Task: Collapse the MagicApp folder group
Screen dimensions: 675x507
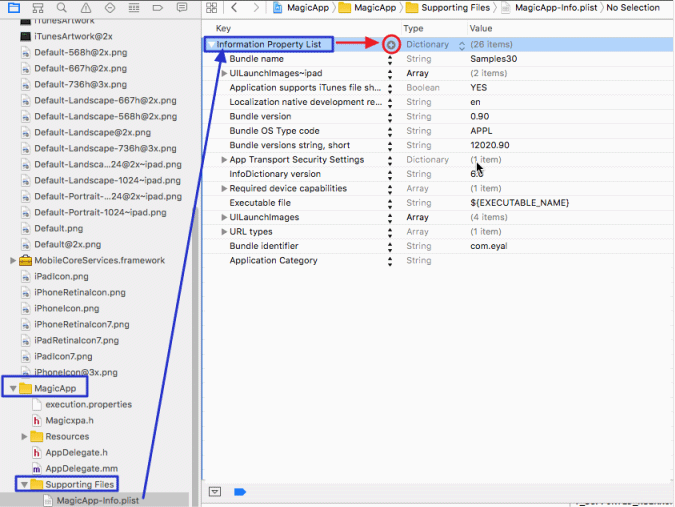Action: [13, 388]
